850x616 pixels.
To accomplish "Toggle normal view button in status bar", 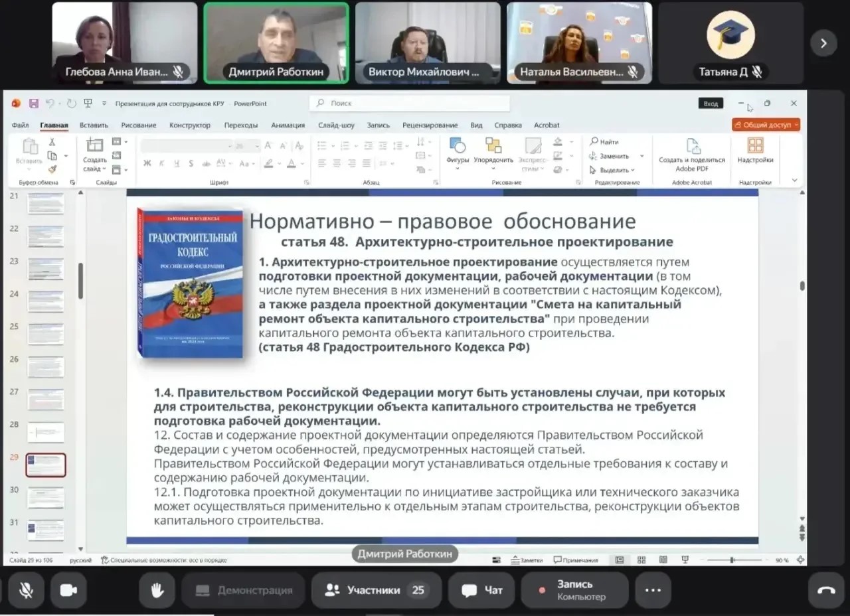I will click(x=620, y=560).
